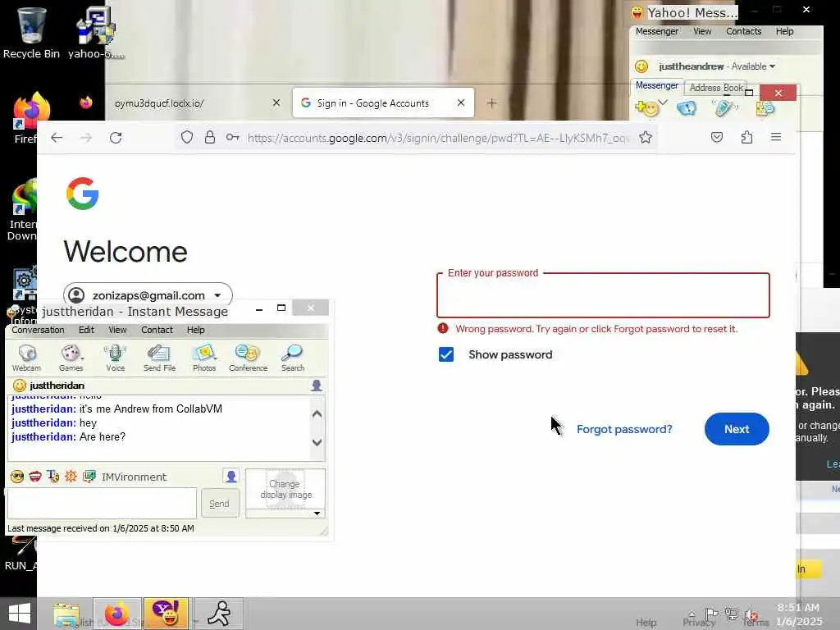Close the Sign in - Google Accounts tab
Image resolution: width=840 pixels, height=630 pixels.
coord(461,103)
